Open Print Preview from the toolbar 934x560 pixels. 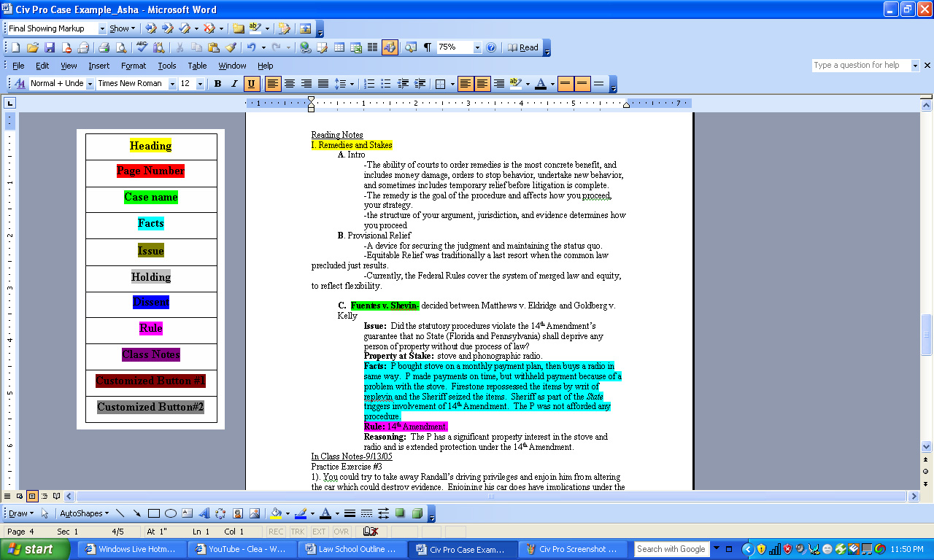pyautogui.click(x=120, y=47)
